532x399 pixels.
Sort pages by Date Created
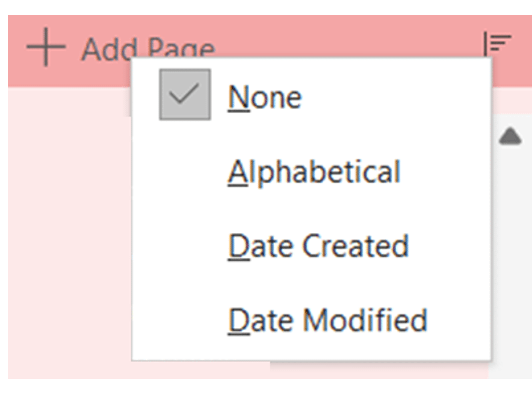(x=318, y=246)
